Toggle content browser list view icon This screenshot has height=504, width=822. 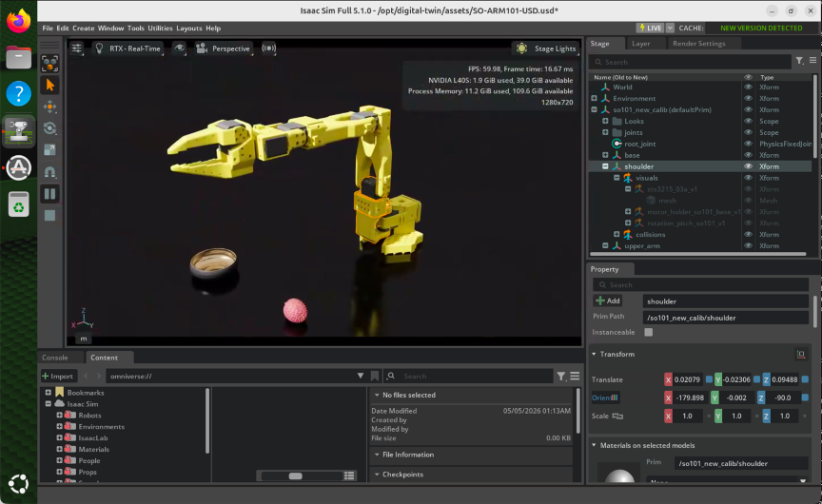349,475
